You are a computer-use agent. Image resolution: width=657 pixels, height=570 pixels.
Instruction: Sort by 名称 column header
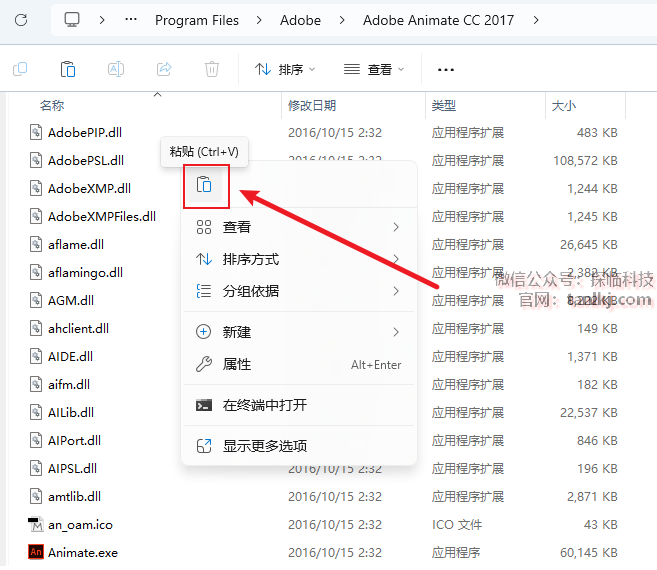tap(52, 106)
